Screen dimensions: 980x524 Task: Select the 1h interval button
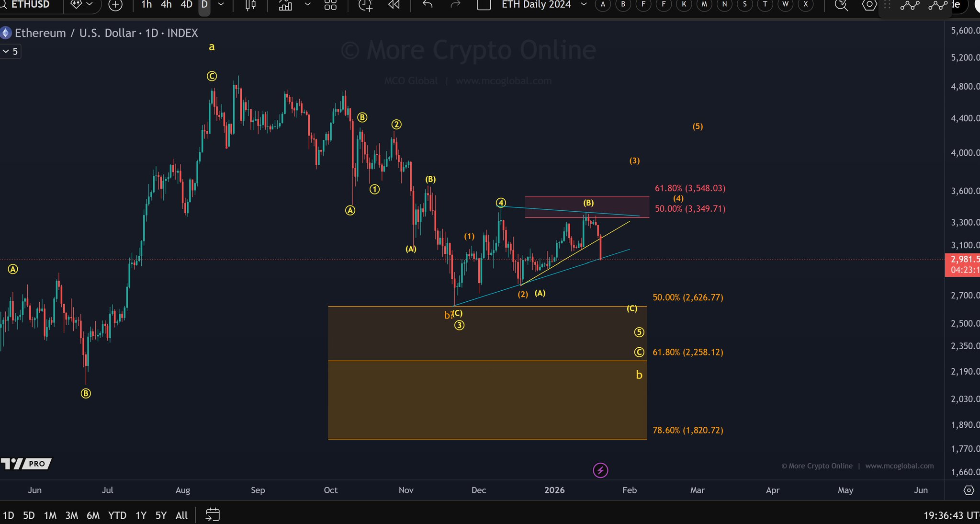click(146, 5)
